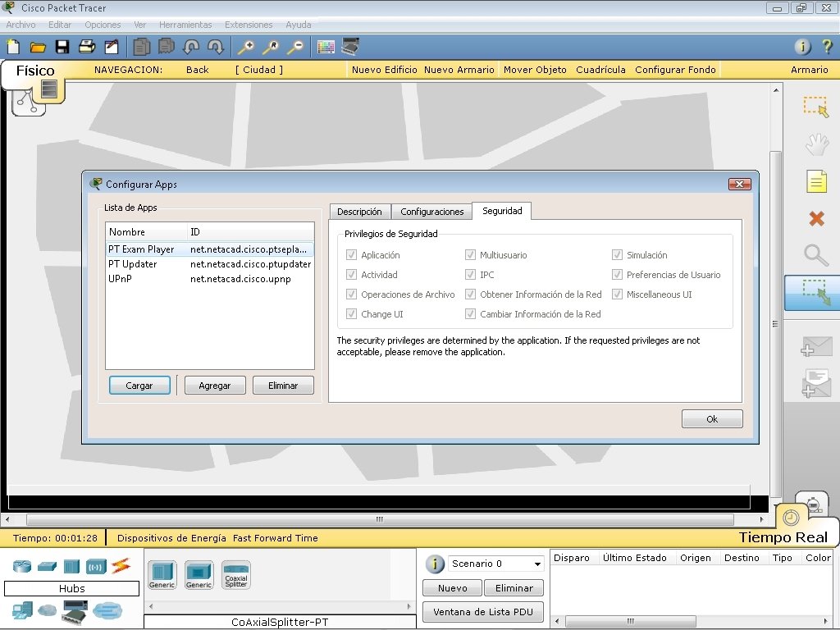Click the Copy icon in toolbar
This screenshot has height=630, width=840.
point(141,47)
